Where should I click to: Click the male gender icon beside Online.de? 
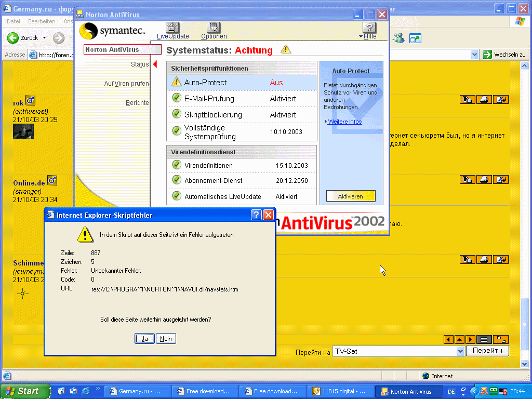coord(52,180)
